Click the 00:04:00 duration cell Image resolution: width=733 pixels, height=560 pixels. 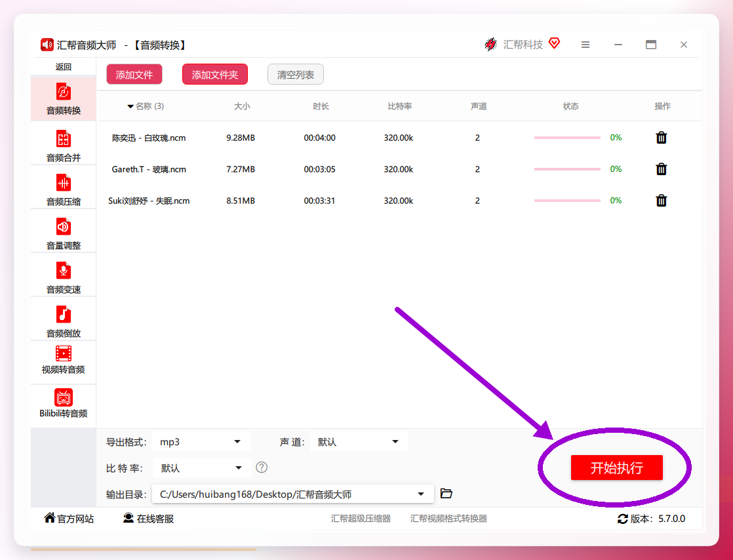(x=320, y=138)
